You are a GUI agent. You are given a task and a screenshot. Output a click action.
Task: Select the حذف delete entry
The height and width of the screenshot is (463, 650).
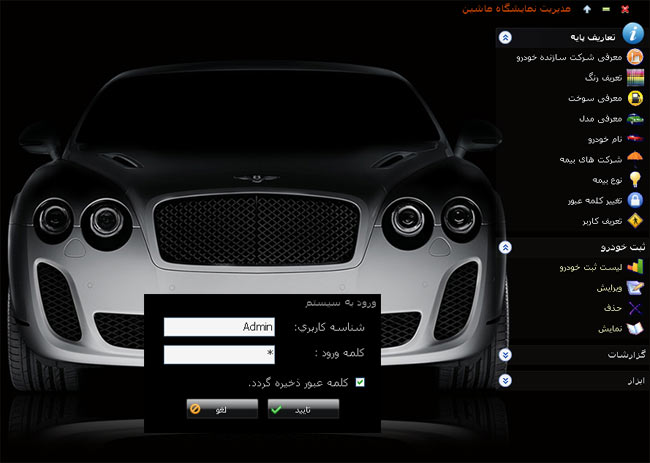pyautogui.click(x=613, y=308)
